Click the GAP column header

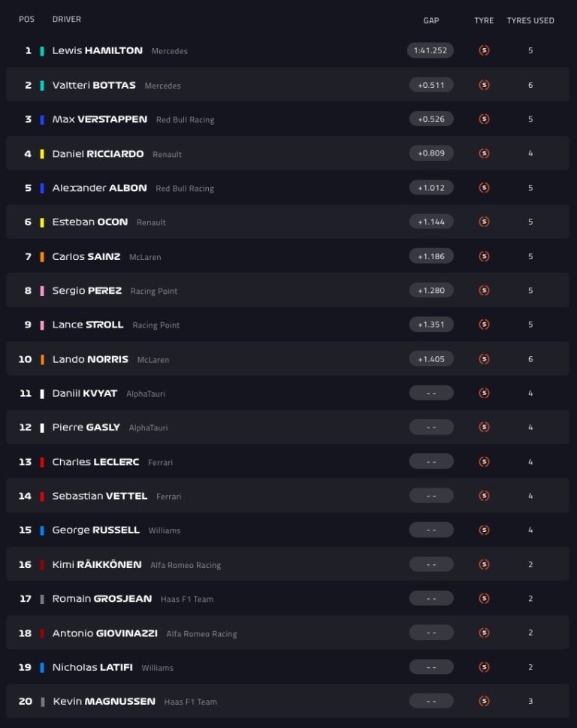point(431,20)
